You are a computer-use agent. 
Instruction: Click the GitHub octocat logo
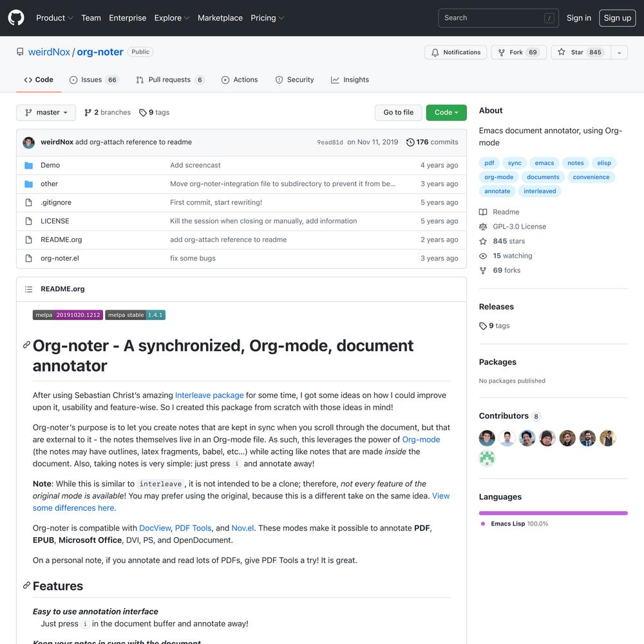[16, 18]
